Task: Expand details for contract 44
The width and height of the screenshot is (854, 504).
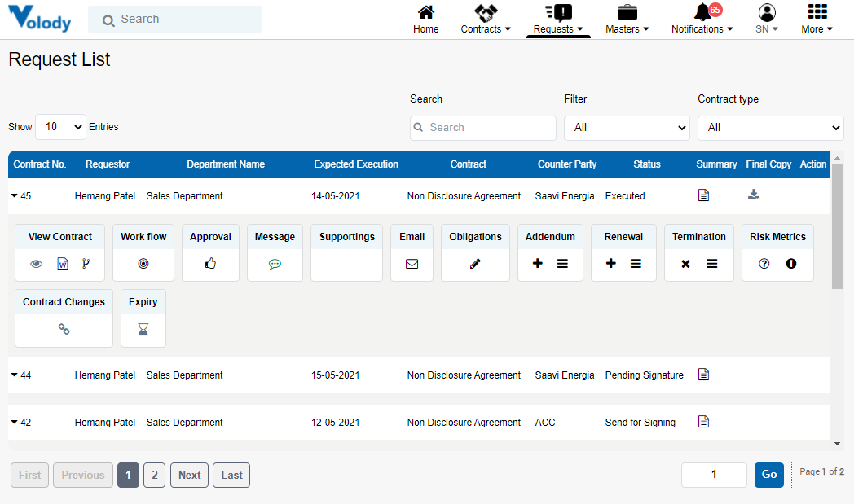Action: [14, 375]
